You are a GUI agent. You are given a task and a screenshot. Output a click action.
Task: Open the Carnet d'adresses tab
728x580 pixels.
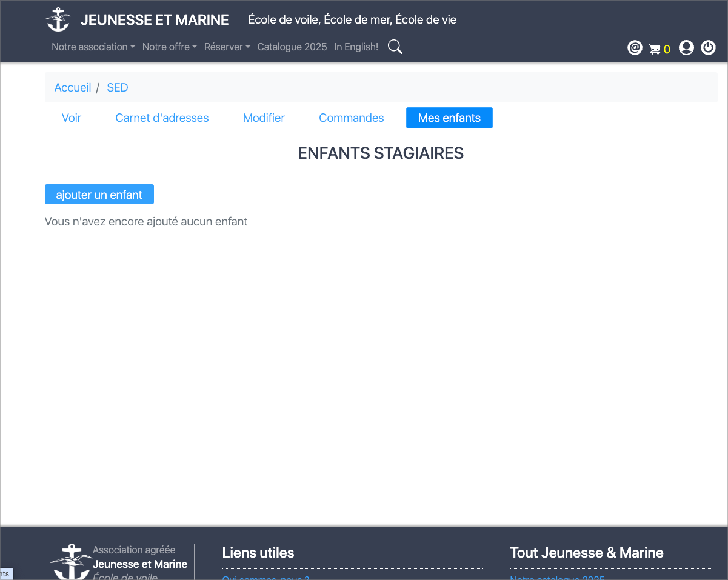click(162, 118)
